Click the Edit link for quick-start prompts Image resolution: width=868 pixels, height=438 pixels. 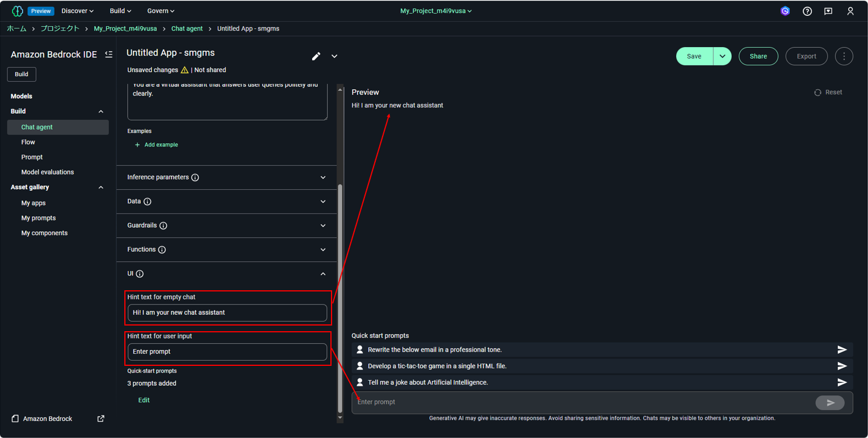144,401
